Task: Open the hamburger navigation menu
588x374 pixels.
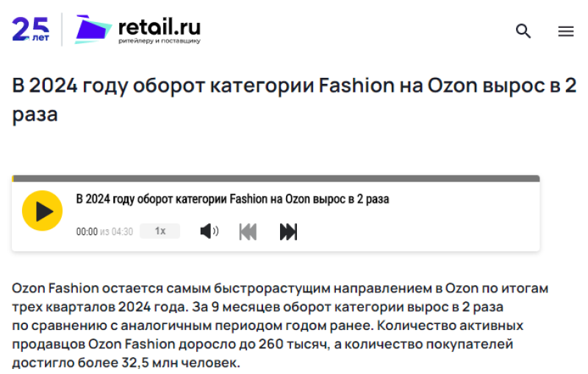Action: tap(565, 31)
